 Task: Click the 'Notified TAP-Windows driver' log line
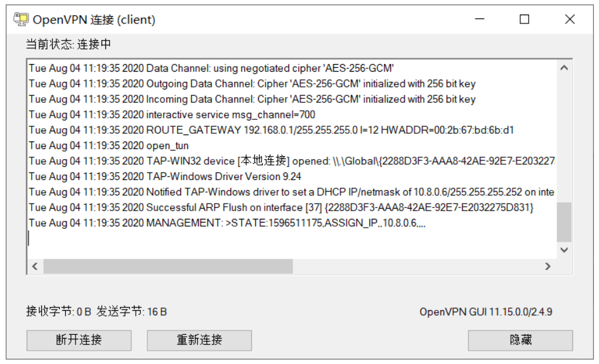coord(292,192)
